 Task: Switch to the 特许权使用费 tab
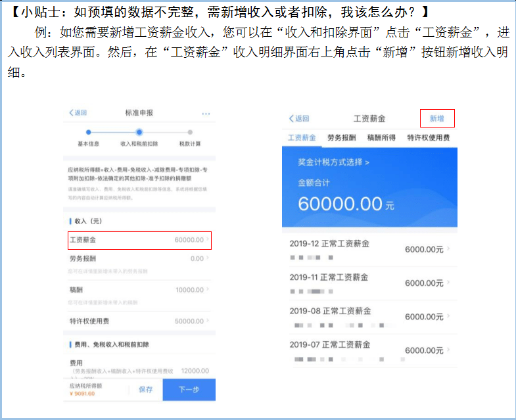pos(428,138)
